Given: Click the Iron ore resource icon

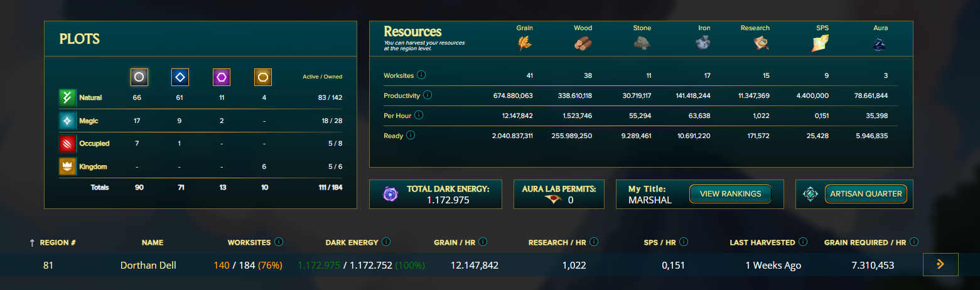Looking at the screenshot, I should click(x=703, y=43).
